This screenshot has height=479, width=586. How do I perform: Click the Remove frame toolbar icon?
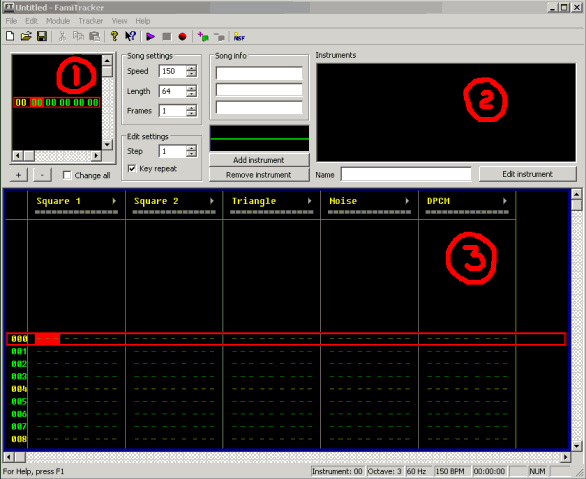point(219,37)
